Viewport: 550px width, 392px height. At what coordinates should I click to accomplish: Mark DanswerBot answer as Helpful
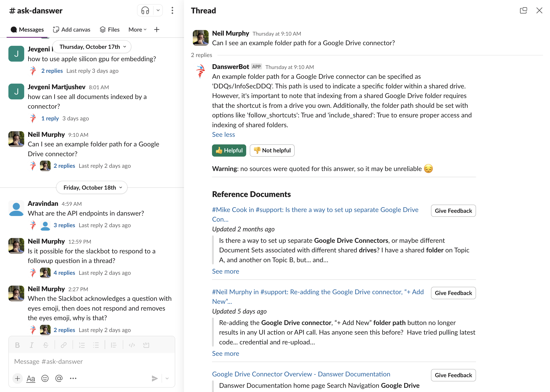[x=229, y=150]
